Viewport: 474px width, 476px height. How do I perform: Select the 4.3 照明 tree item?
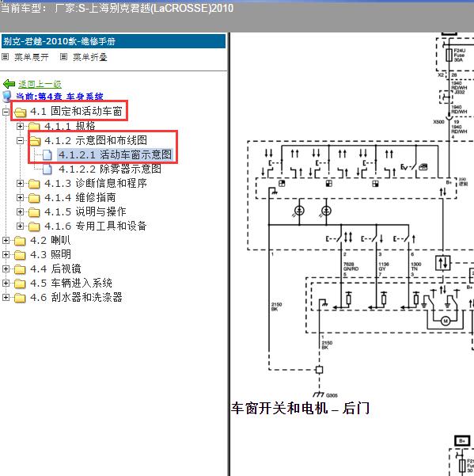click(51, 255)
